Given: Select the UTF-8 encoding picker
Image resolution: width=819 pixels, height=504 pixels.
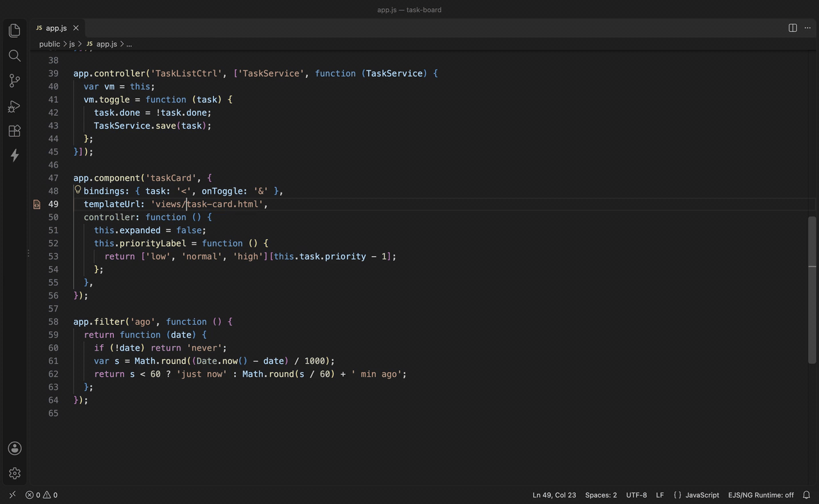Looking at the screenshot, I should (636, 495).
